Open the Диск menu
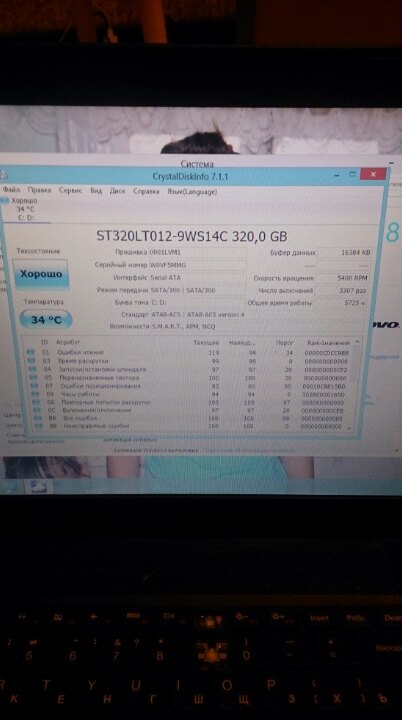Viewport: 402px width, 720px height. click(x=117, y=191)
